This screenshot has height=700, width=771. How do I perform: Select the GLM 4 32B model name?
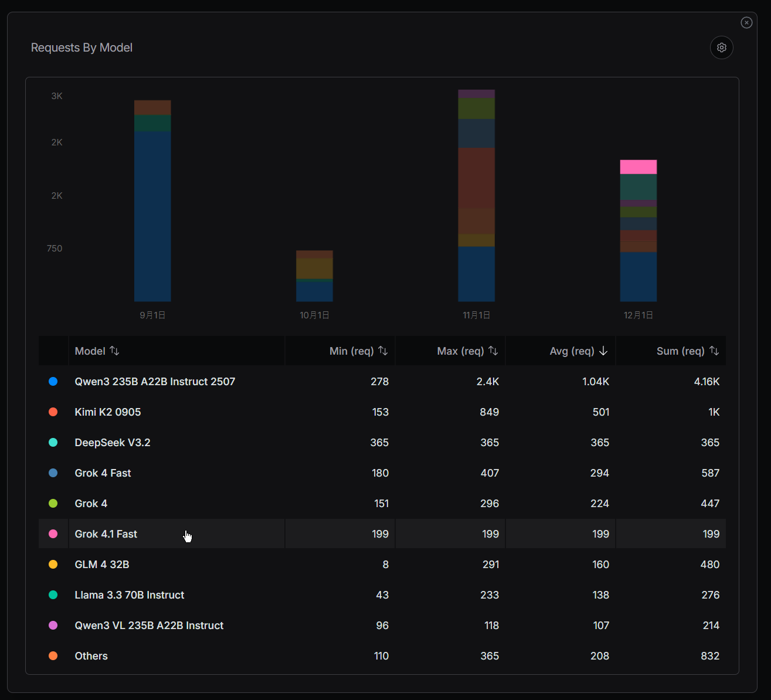(102, 564)
